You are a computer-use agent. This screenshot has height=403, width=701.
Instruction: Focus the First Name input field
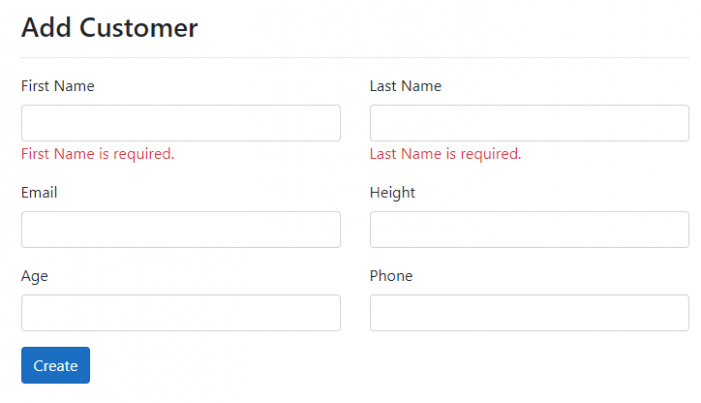click(180, 123)
